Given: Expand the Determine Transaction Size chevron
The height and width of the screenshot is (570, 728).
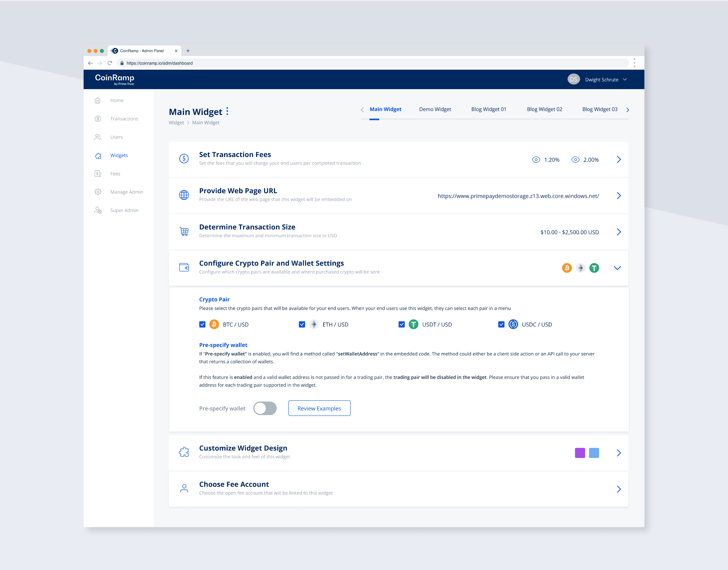Looking at the screenshot, I should pos(619,232).
